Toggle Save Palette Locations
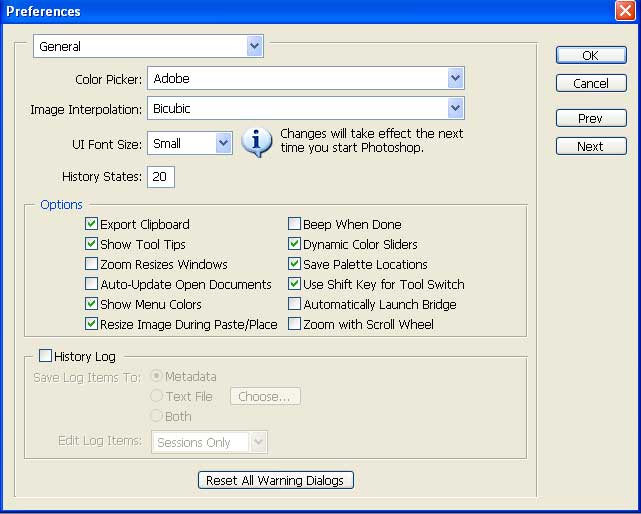This screenshot has height=514, width=641. click(x=294, y=264)
